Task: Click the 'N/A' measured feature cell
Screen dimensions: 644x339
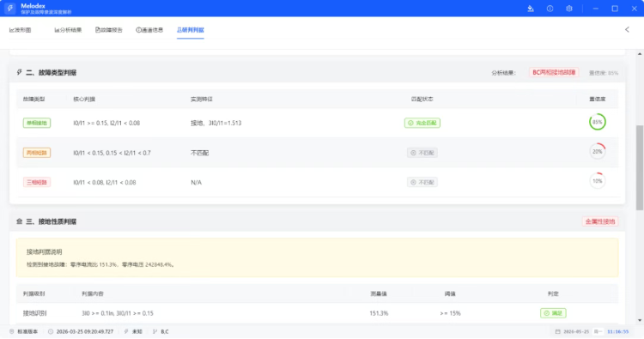Action: pos(197,182)
